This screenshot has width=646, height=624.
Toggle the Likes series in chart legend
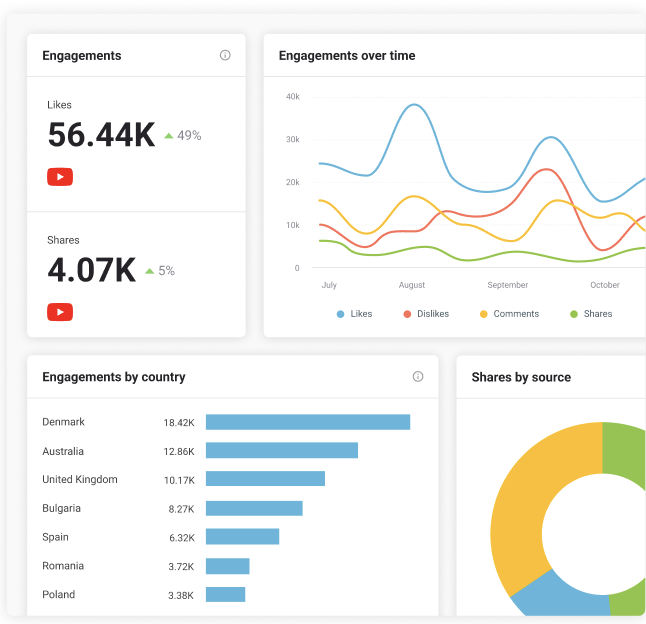354,314
